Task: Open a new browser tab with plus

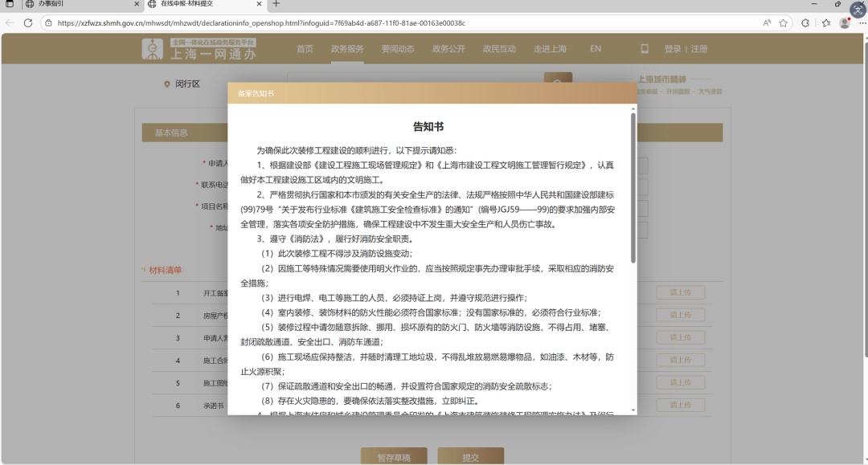Action: [x=276, y=5]
